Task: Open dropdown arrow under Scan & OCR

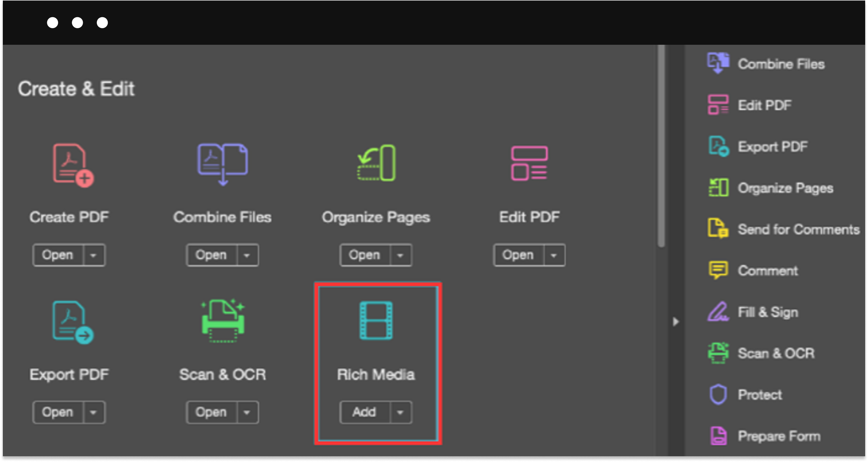Action: 247,412
